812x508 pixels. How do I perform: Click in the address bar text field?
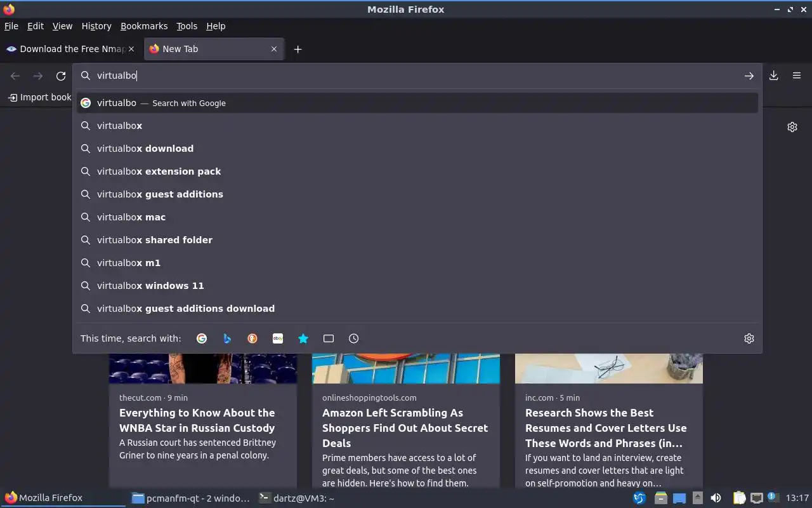click(x=417, y=76)
